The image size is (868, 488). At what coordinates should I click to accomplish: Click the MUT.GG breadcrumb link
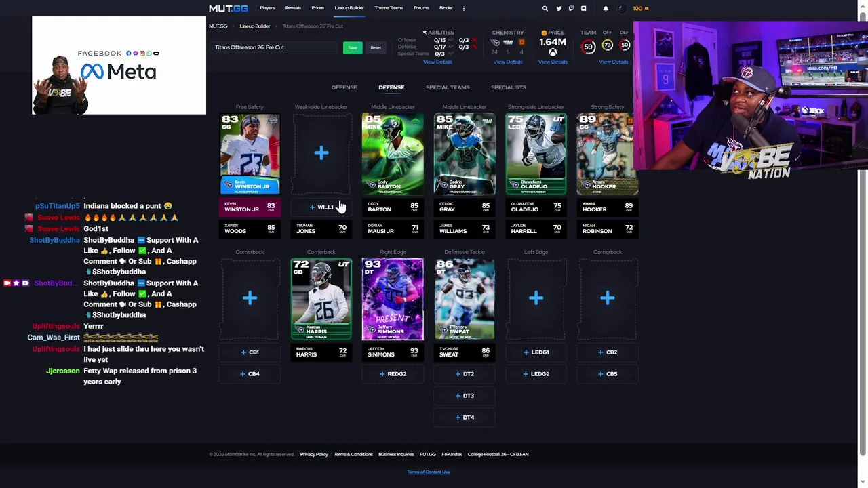point(218,26)
